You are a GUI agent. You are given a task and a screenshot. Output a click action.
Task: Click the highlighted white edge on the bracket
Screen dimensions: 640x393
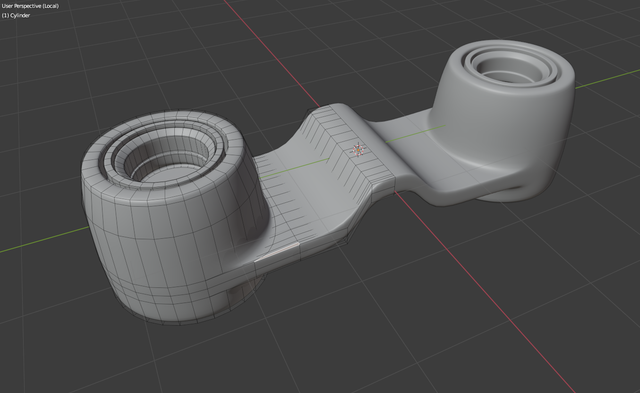(277, 252)
